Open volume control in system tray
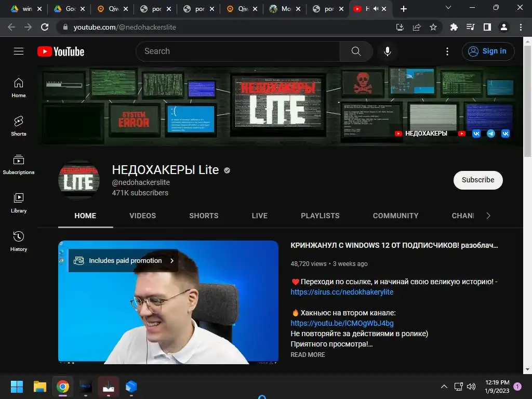Image resolution: width=532 pixels, height=399 pixels. (x=471, y=387)
